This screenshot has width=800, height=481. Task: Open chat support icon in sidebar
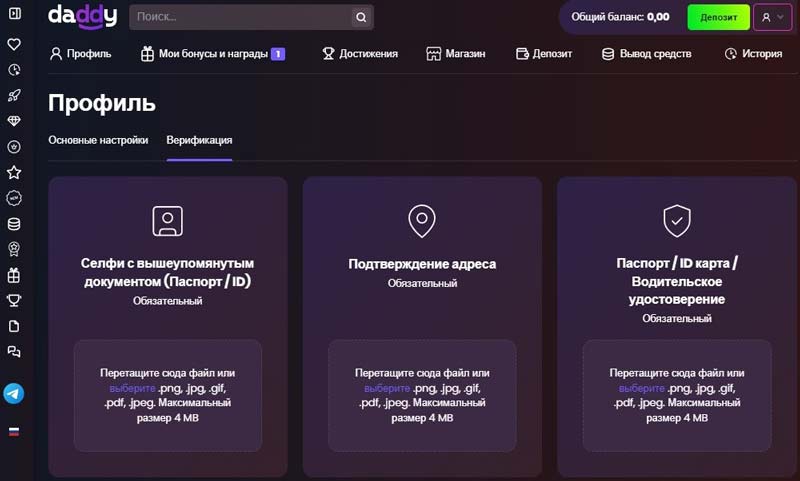pos(14,352)
